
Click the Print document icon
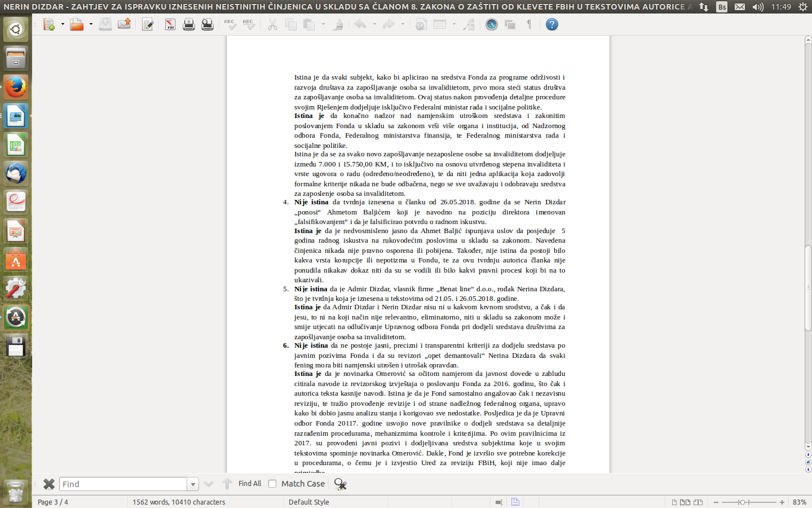189,24
